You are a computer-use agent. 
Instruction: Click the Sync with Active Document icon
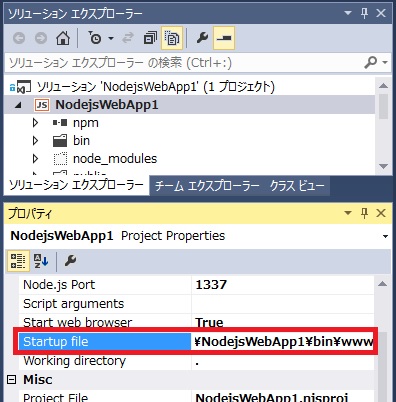(128, 38)
